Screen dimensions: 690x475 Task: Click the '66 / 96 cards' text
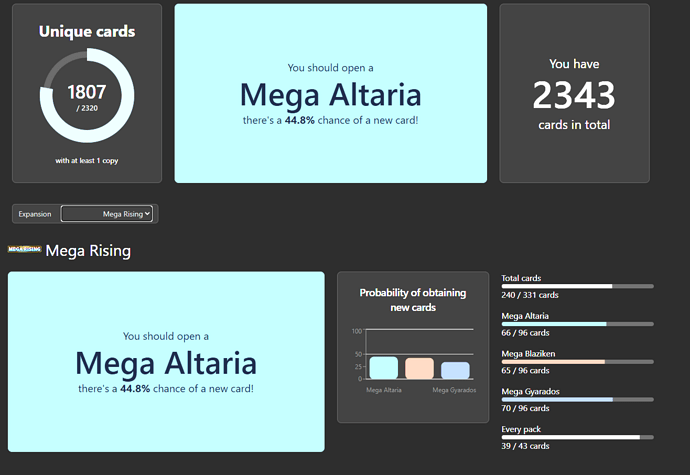pos(525,333)
